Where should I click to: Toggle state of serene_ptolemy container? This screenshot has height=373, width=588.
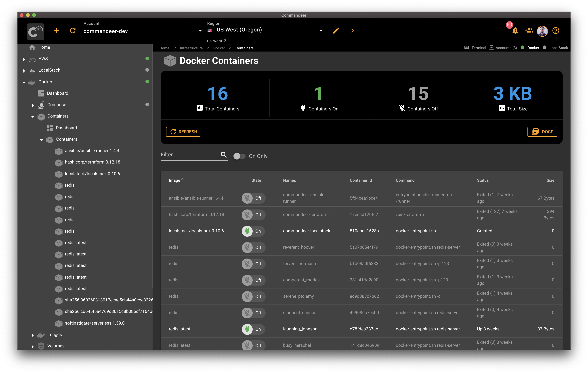click(253, 296)
